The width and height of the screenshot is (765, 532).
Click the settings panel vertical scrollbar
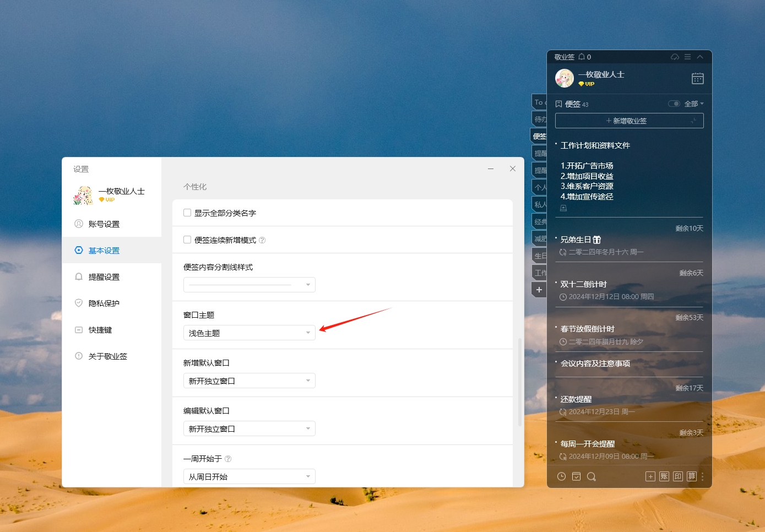tap(520, 382)
